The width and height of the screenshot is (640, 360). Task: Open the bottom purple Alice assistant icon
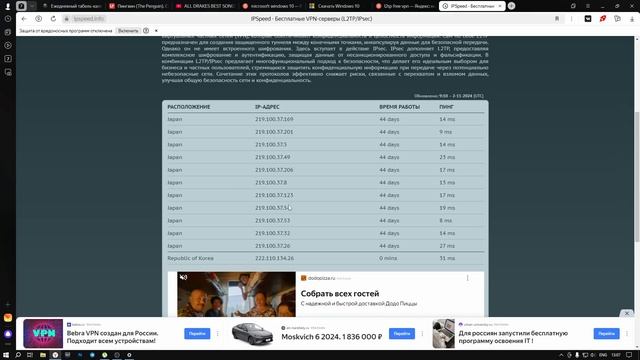[x=8, y=334]
